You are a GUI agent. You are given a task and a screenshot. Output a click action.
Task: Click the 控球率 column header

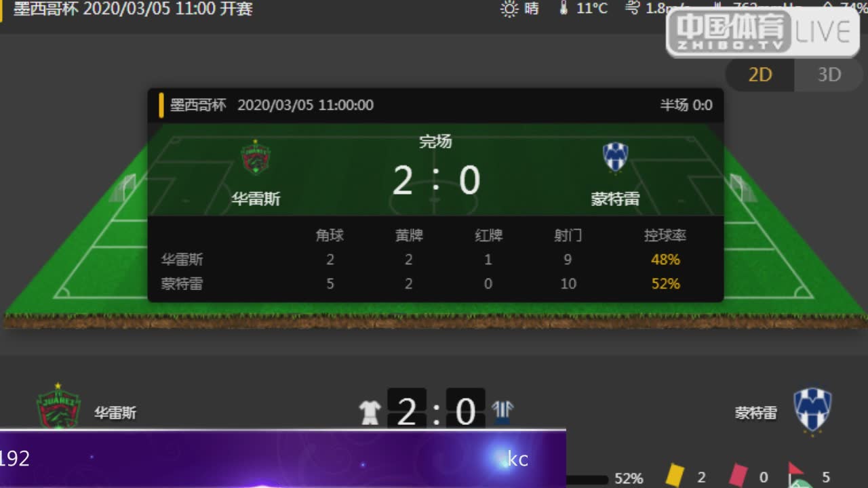pyautogui.click(x=665, y=236)
